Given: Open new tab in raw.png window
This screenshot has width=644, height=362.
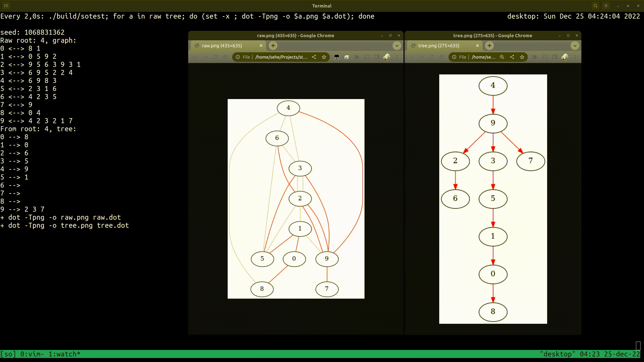Looking at the screenshot, I should point(273,46).
